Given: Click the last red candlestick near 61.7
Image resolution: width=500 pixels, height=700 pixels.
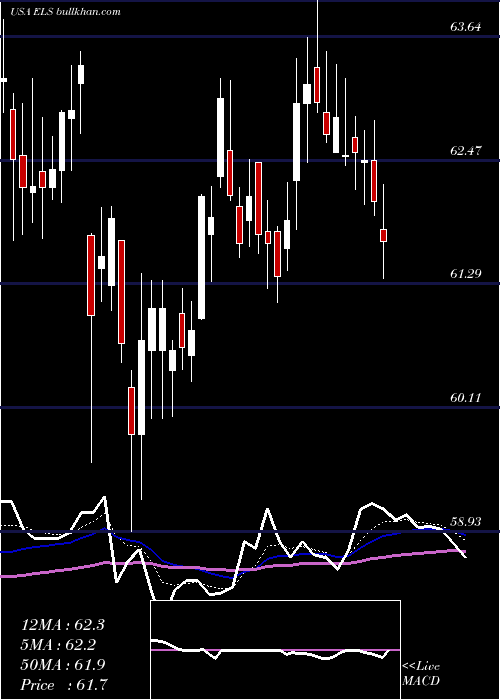Looking at the screenshot, I should coord(383,235).
